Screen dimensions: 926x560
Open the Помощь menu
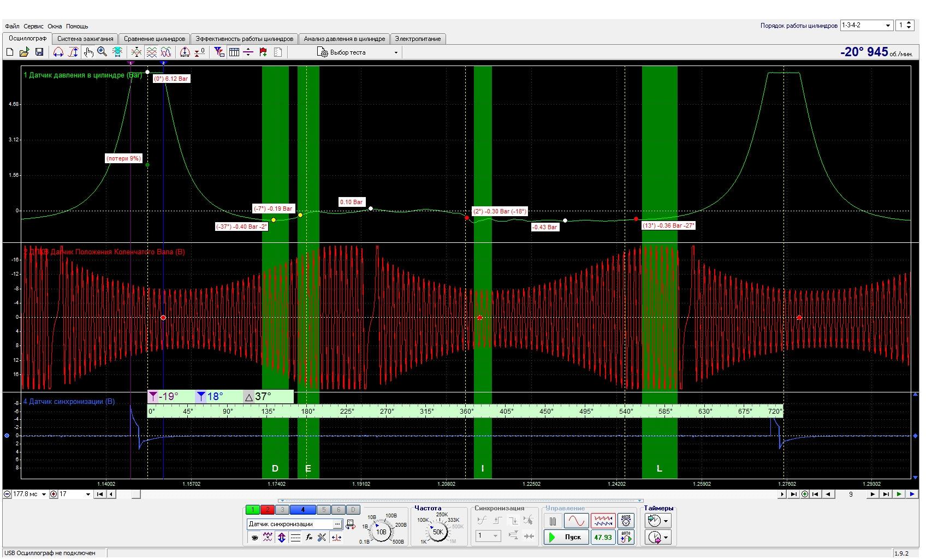(x=77, y=26)
